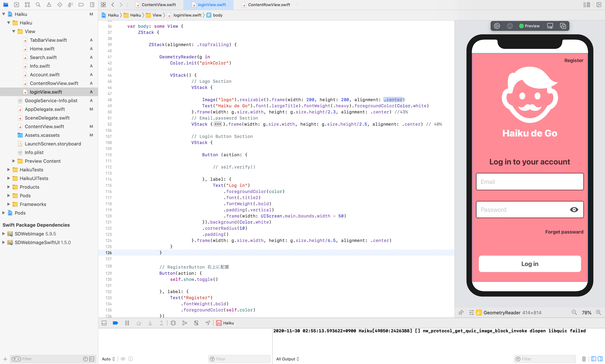
Task: Open the Breakpoint navigator icon
Action: pos(81,5)
